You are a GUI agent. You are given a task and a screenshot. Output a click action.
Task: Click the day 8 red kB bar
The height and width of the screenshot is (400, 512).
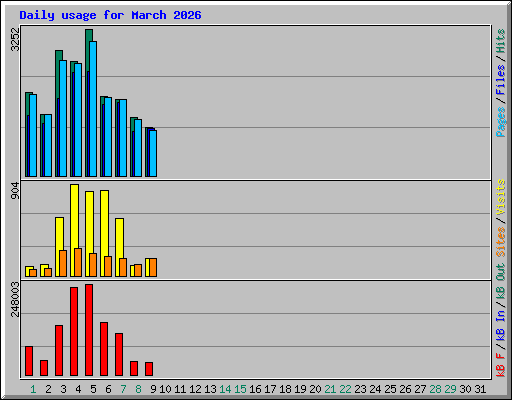pos(134,369)
